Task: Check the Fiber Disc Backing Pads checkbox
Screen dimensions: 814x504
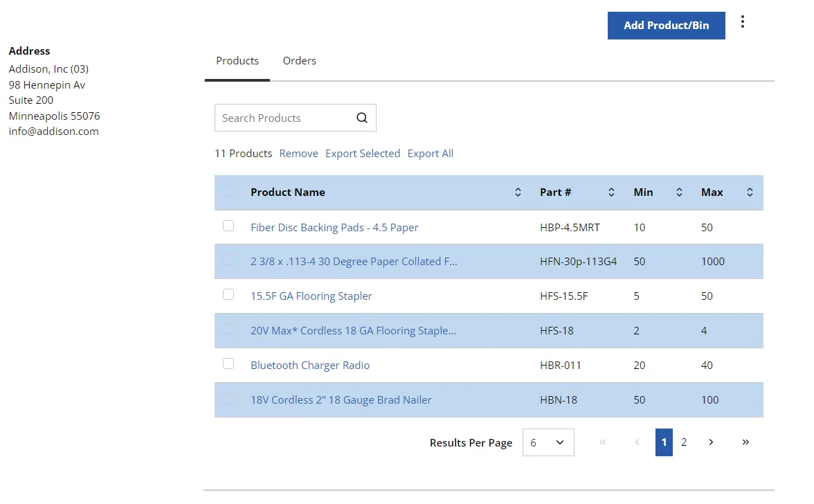Action: pyautogui.click(x=228, y=226)
